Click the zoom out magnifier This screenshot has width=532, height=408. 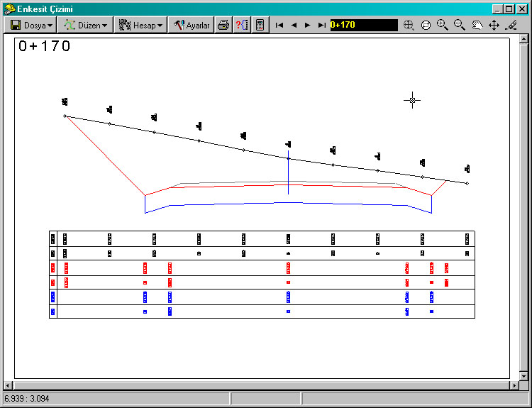point(460,25)
